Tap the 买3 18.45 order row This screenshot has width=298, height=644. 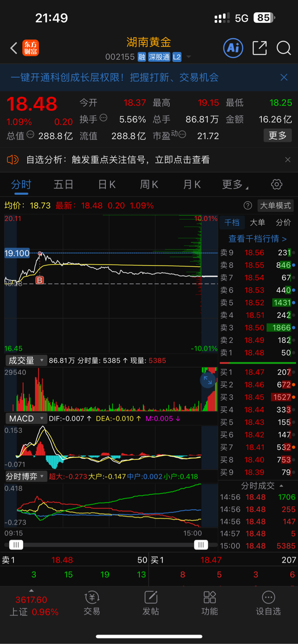[x=258, y=397]
